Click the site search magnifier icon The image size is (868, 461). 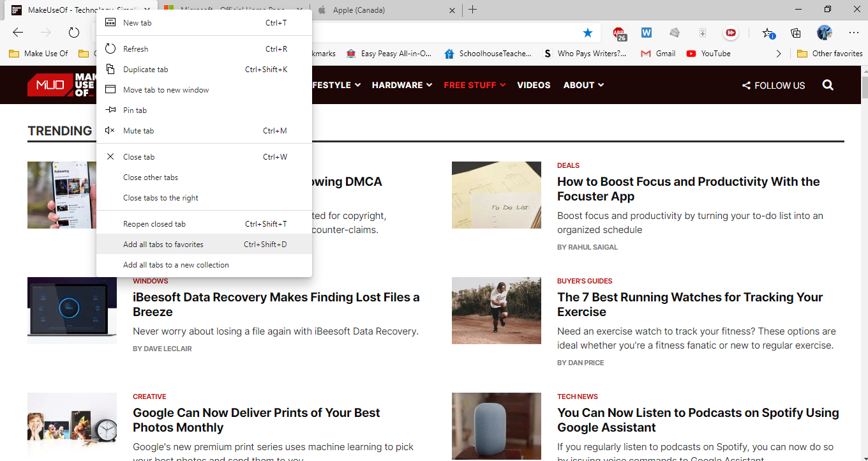[x=828, y=85]
